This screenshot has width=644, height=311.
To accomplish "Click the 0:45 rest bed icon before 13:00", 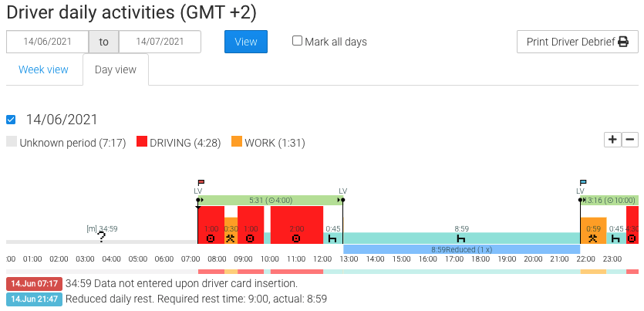I will coord(333,238).
